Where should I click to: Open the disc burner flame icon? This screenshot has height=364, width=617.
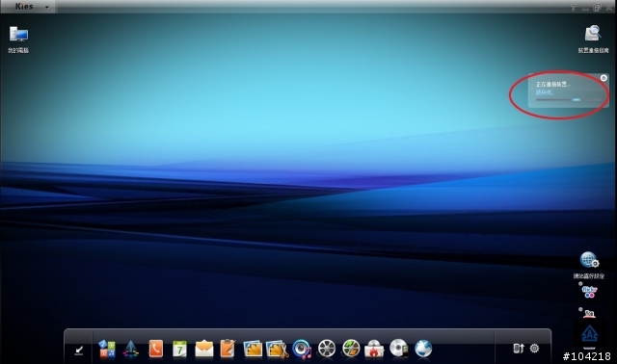pos(374,349)
